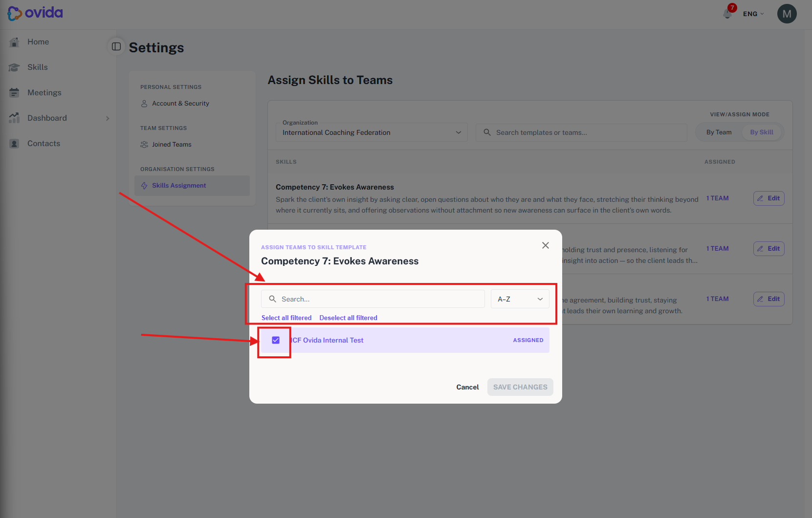The height and width of the screenshot is (518, 812).
Task: Switch to By Team mode
Action: tap(719, 132)
